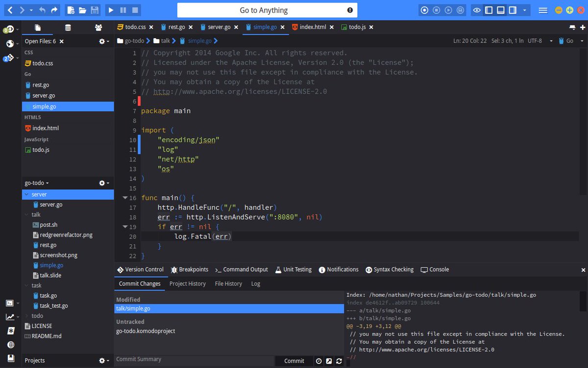Click the Open File folder icon
588x368 pixels.
pyautogui.click(x=83, y=10)
